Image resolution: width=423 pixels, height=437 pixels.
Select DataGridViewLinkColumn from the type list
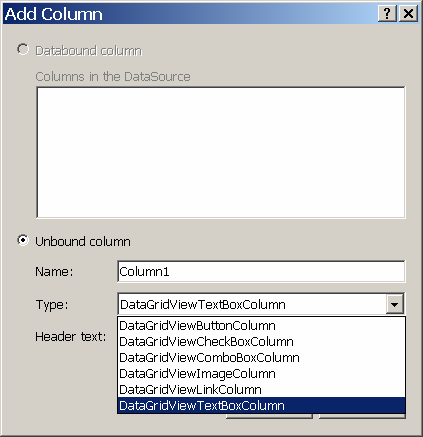261,390
